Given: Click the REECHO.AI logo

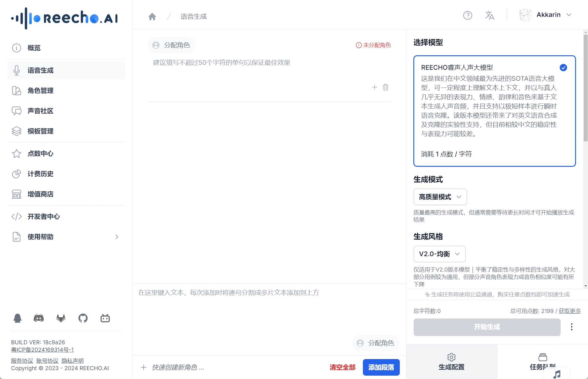Looking at the screenshot, I should [64, 18].
